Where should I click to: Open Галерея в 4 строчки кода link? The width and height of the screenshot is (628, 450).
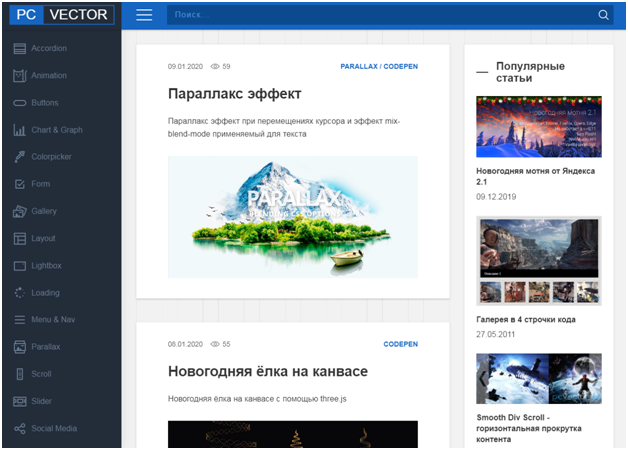(526, 320)
